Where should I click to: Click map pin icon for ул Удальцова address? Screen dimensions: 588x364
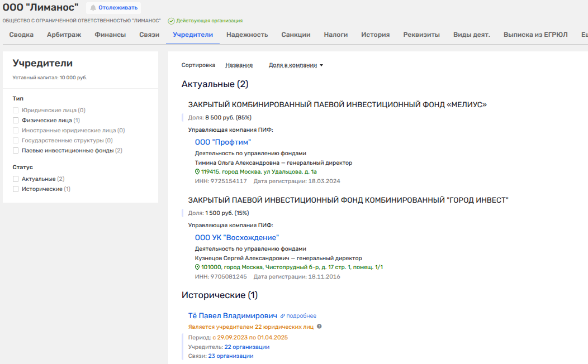(197, 172)
